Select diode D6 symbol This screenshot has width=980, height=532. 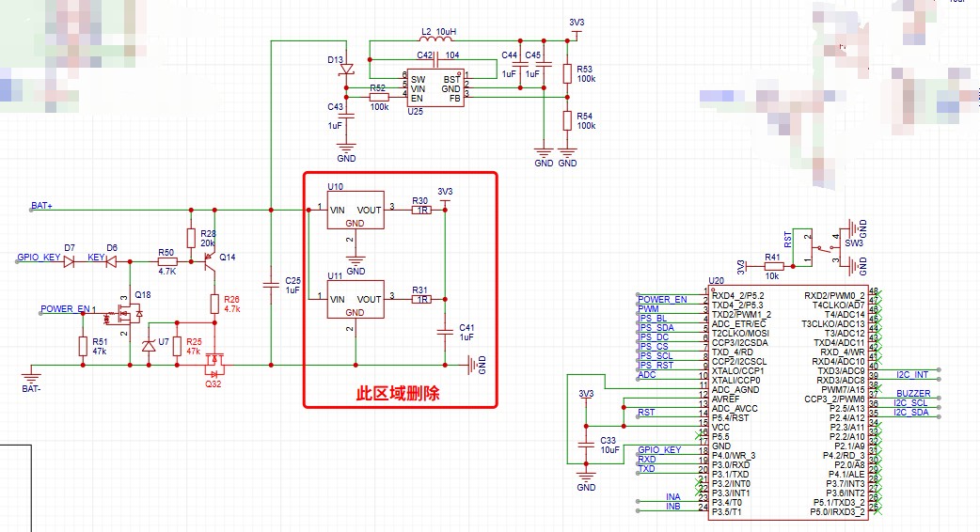[x=111, y=261]
